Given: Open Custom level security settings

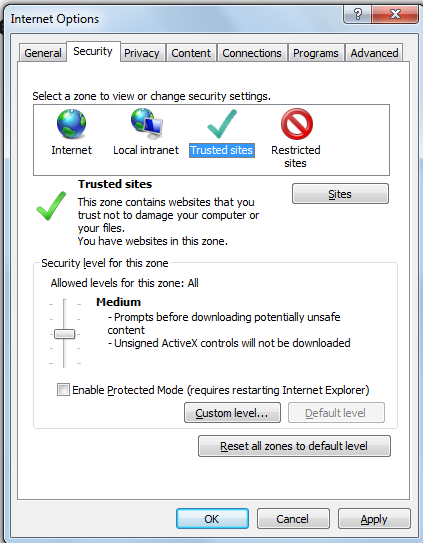Looking at the screenshot, I should click(x=232, y=413).
